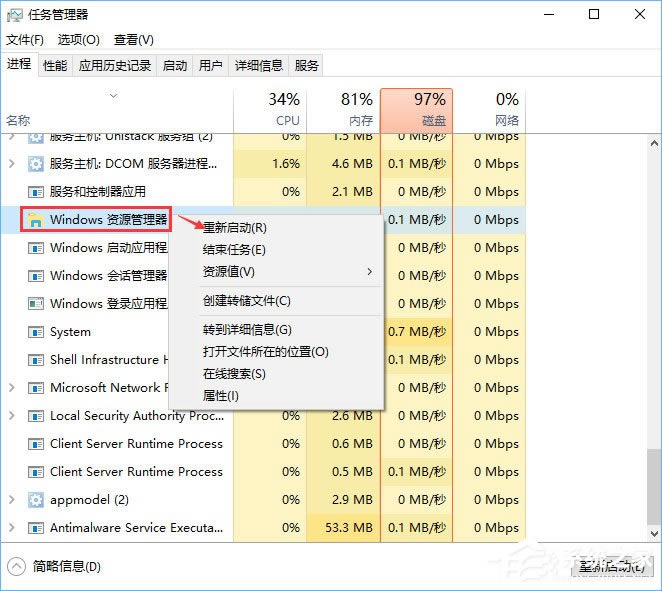Click the Windows 登录应用程序 process icon
This screenshot has width=662, height=591.
pos(35,304)
